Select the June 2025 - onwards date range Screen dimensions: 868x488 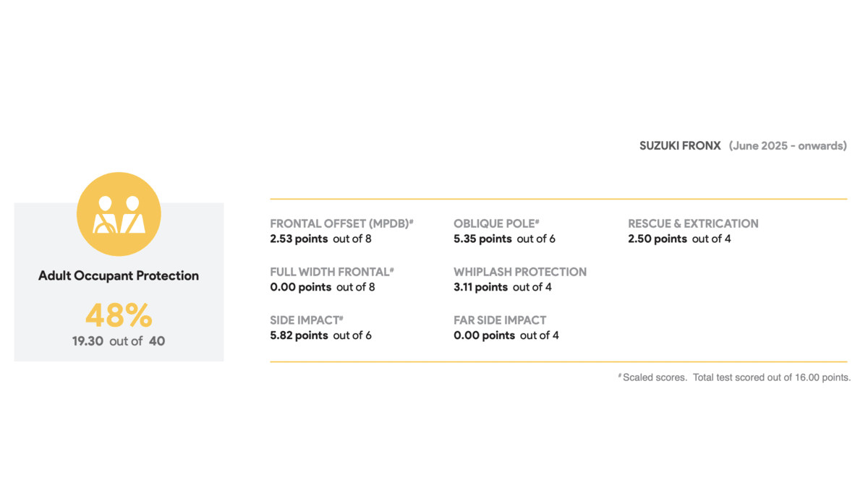click(x=787, y=145)
